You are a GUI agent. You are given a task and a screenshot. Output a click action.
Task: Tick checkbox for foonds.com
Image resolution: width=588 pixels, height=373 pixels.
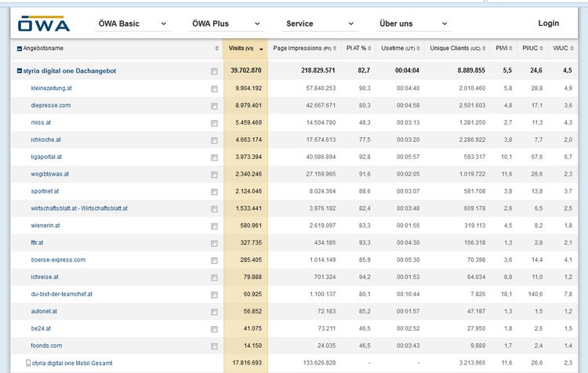tap(214, 346)
